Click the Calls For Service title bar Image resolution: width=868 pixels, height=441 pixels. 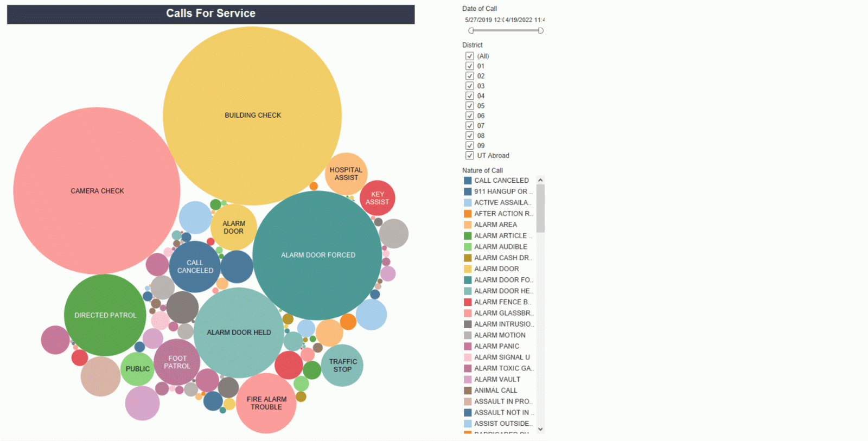click(x=210, y=14)
